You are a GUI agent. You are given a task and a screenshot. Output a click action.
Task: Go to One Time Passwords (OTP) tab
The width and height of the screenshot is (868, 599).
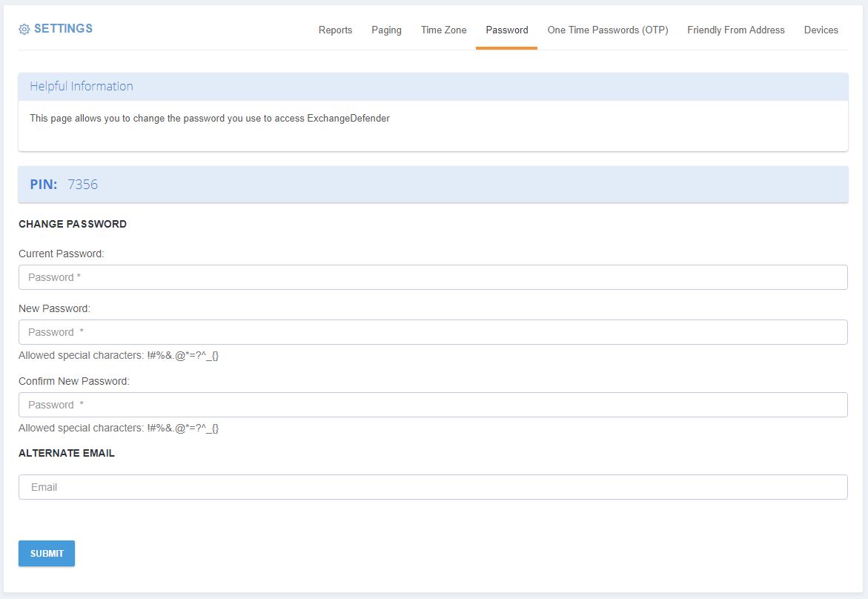point(607,30)
